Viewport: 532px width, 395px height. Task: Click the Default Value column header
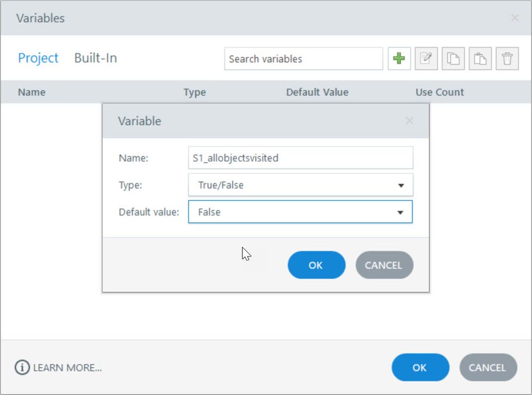click(317, 92)
